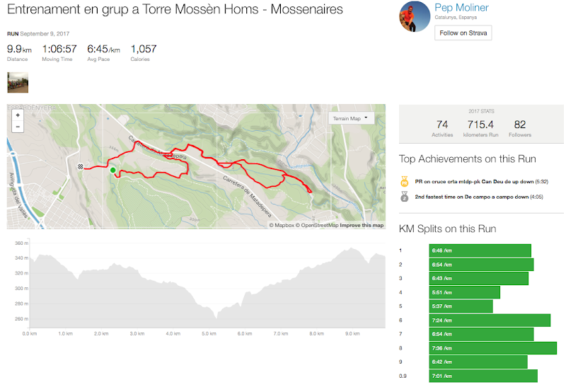Click the 82 Followers stat
Image resolution: width=566 pixels, height=392 pixels.
(520, 128)
